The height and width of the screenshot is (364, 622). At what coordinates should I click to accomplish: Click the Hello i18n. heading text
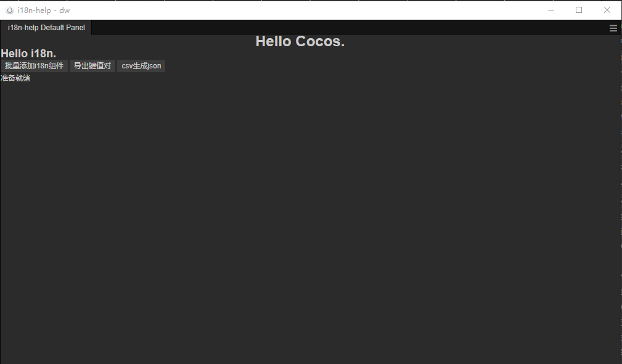click(x=28, y=54)
